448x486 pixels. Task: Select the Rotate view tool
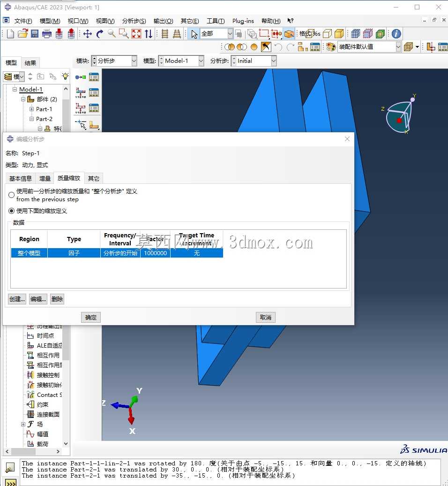pos(100,34)
